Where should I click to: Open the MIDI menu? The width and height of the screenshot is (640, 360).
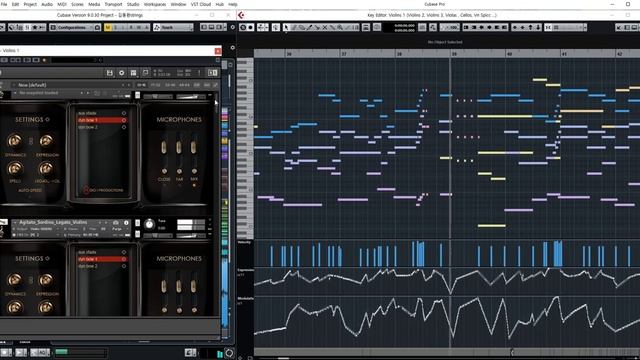click(x=62, y=4)
